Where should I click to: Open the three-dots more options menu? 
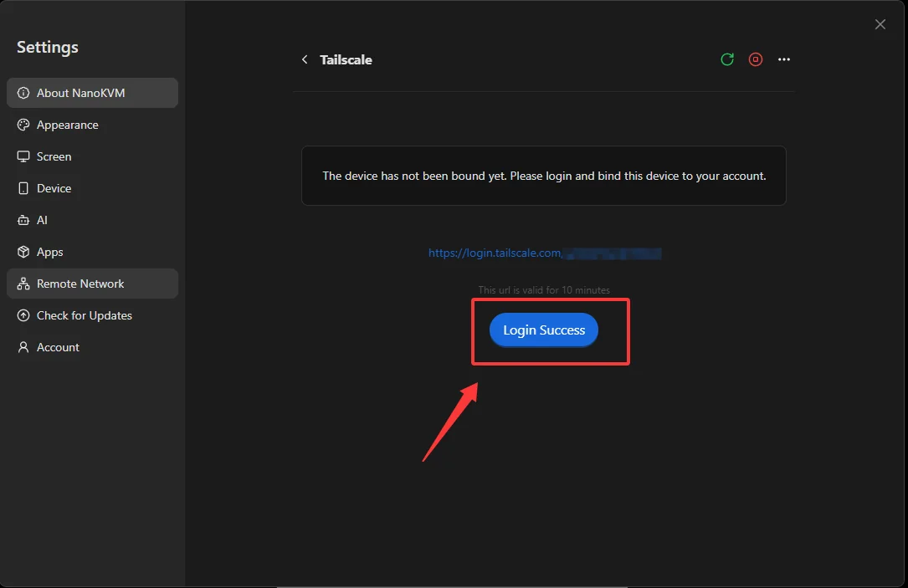[x=784, y=59]
